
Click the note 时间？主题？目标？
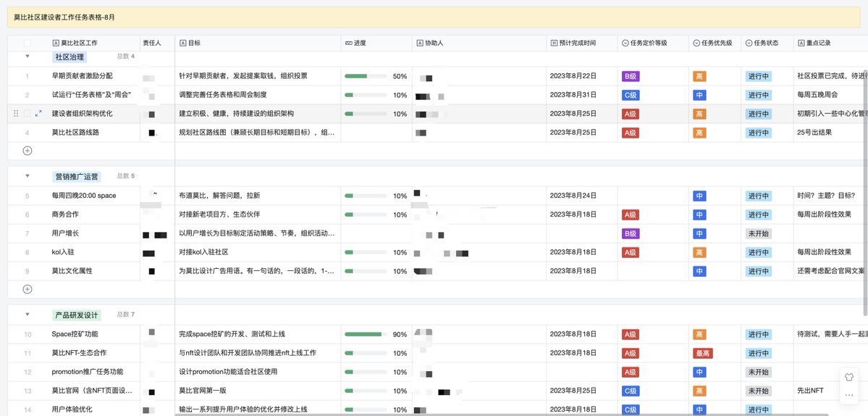(826, 196)
